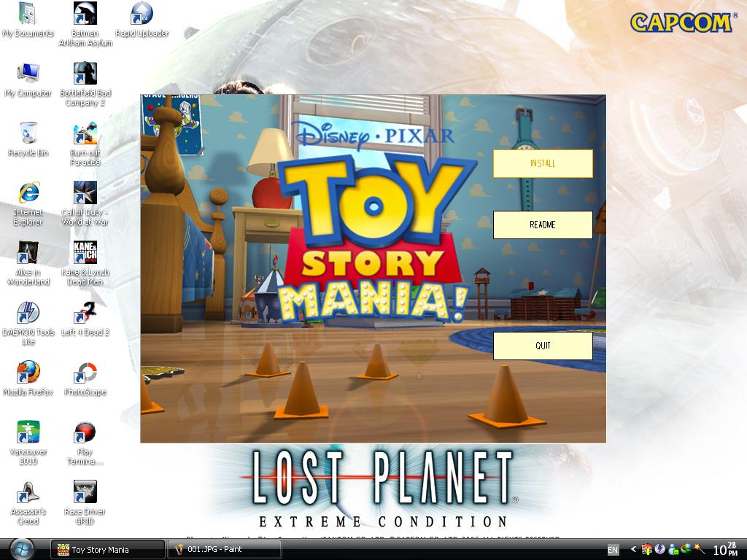
Task: Click the messenger buddy tray icon
Action: pyautogui.click(x=673, y=549)
